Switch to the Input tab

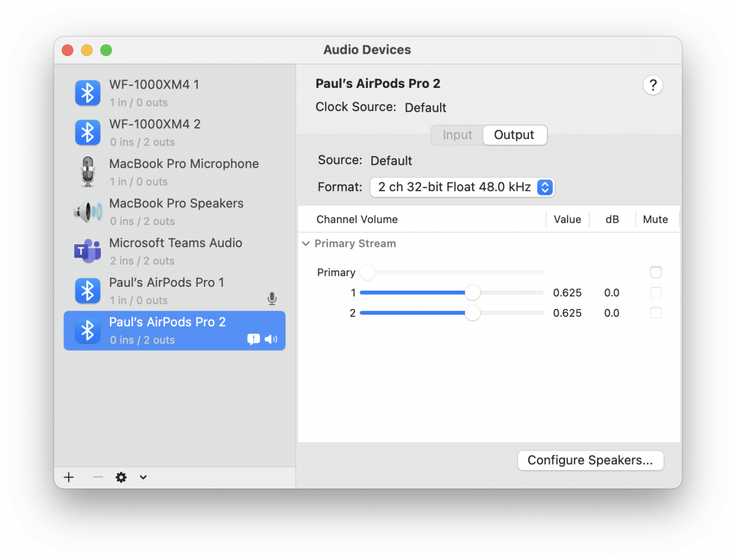pos(457,135)
